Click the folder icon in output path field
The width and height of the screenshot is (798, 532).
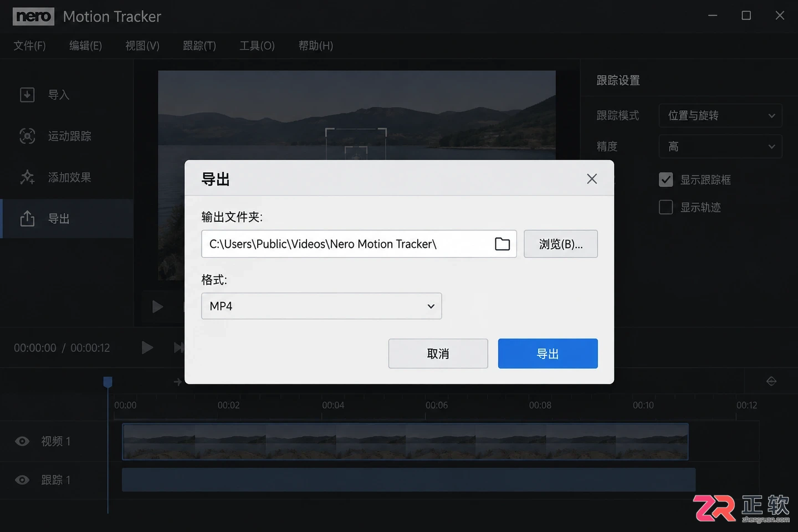coord(502,244)
